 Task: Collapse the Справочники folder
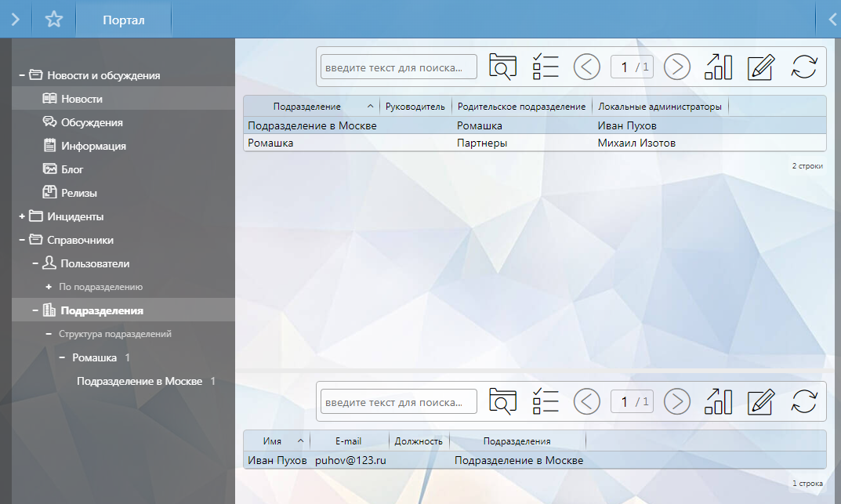(x=22, y=240)
